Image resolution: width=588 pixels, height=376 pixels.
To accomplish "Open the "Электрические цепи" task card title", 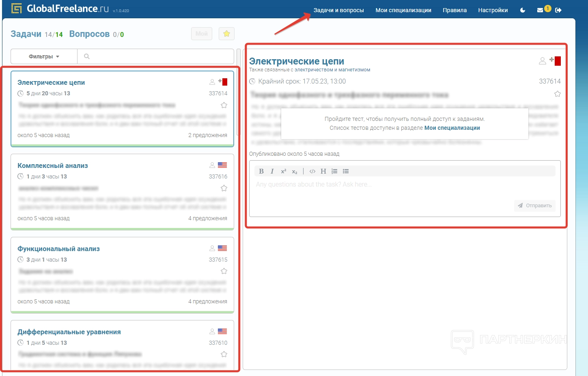I will [x=51, y=82].
